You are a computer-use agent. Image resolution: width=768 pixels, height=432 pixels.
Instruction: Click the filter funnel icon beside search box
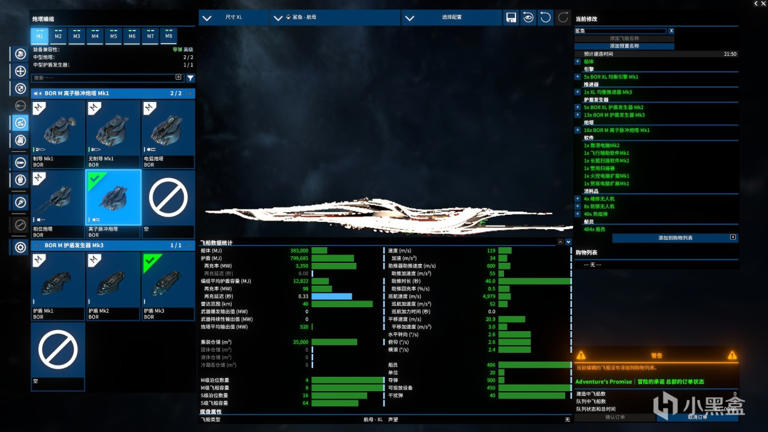tap(190, 77)
